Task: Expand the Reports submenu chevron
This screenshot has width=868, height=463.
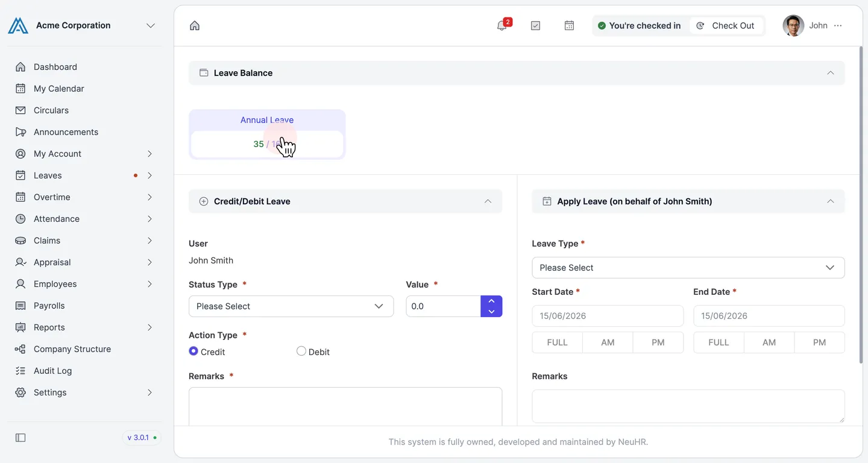Action: point(149,327)
